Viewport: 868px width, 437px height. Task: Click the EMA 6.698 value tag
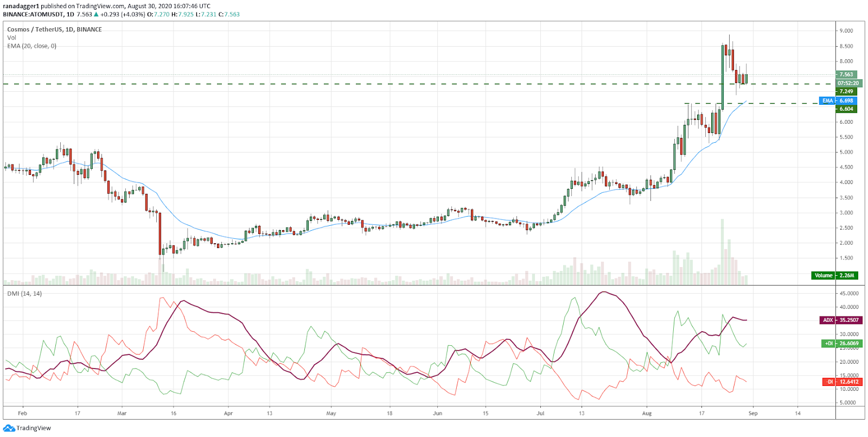(838, 100)
